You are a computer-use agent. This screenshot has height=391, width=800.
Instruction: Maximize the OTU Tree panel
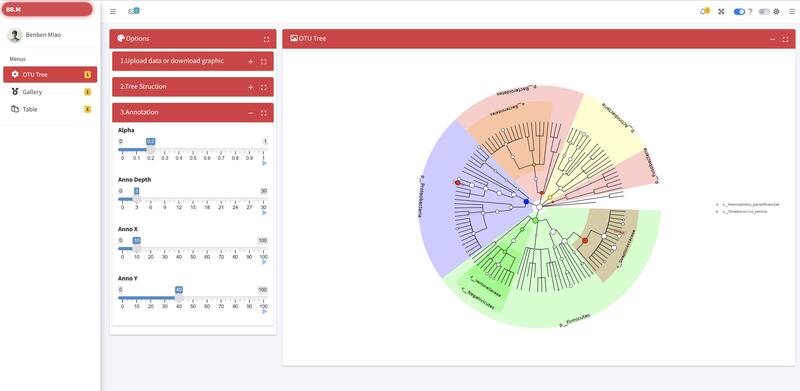(785, 39)
